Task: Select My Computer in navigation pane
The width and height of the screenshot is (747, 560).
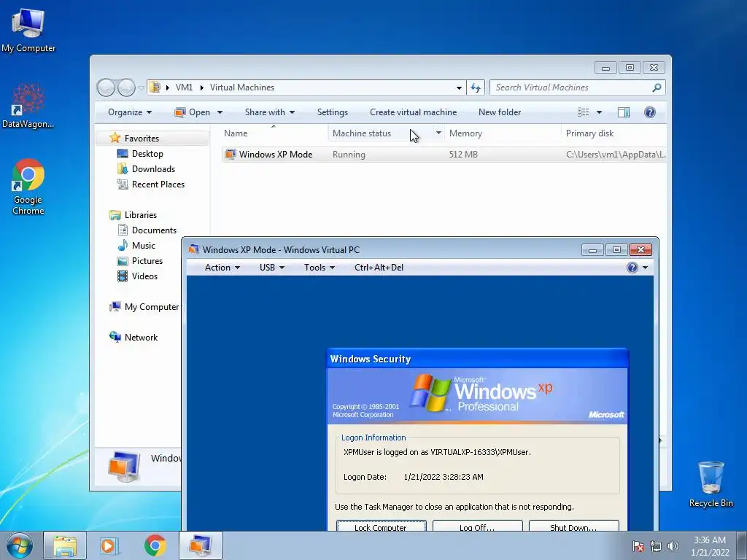Action: [152, 307]
